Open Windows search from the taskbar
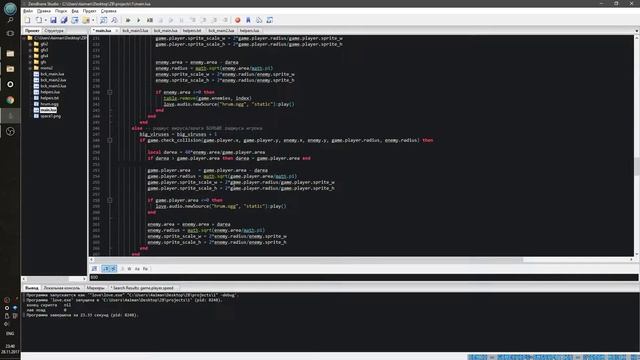The height and width of the screenshot is (360, 640). pyautogui.click(x=10, y=20)
